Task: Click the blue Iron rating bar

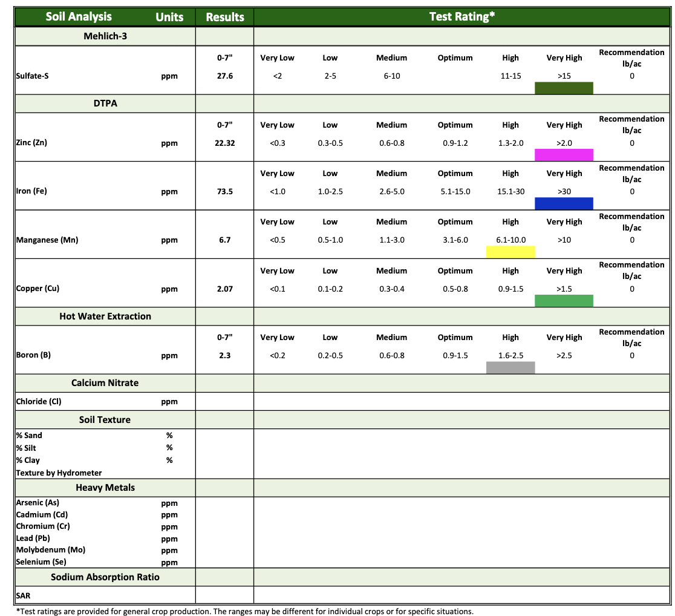Action: 564,203
